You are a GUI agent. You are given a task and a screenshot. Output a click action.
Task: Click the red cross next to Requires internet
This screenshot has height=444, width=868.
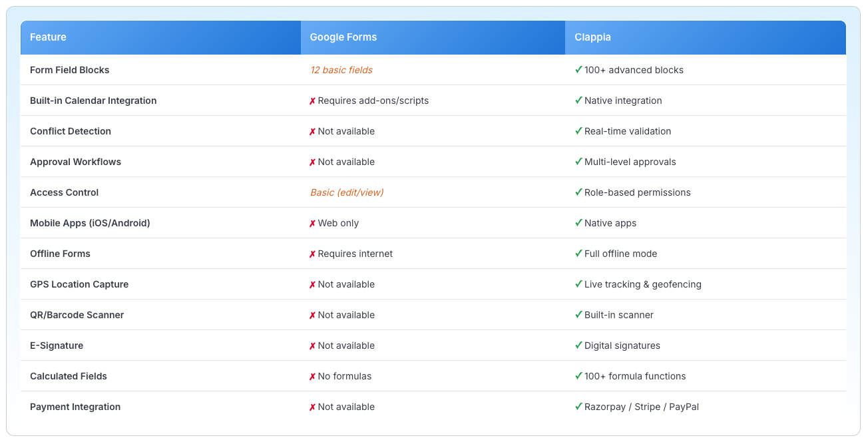(313, 254)
